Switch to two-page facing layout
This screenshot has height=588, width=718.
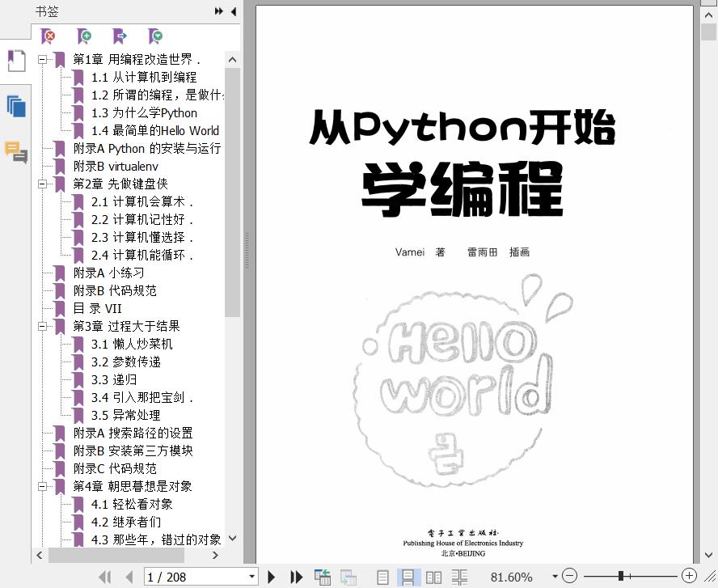point(433,577)
